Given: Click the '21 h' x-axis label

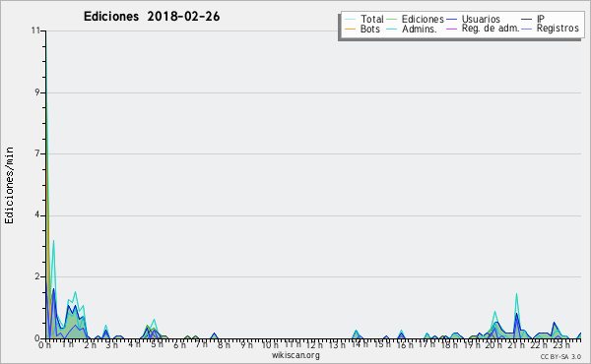Looking at the screenshot, I should point(516,344).
